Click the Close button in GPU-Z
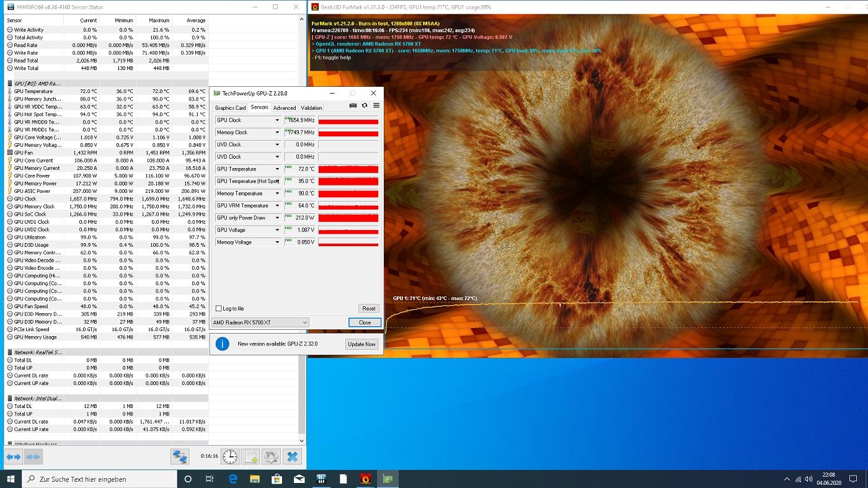Image resolution: width=868 pixels, height=488 pixels. pyautogui.click(x=365, y=322)
